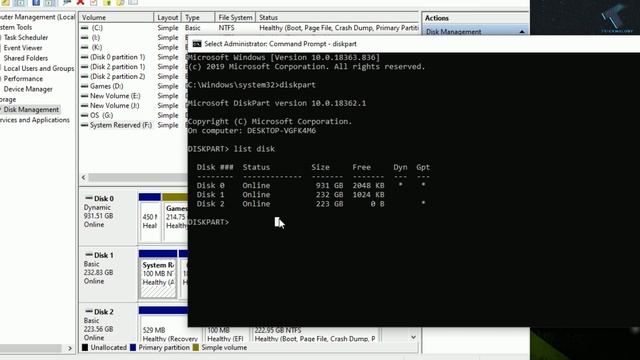640x360 pixels.
Task: Click drive icon beside New Volume (E:)
Action: (x=84, y=96)
